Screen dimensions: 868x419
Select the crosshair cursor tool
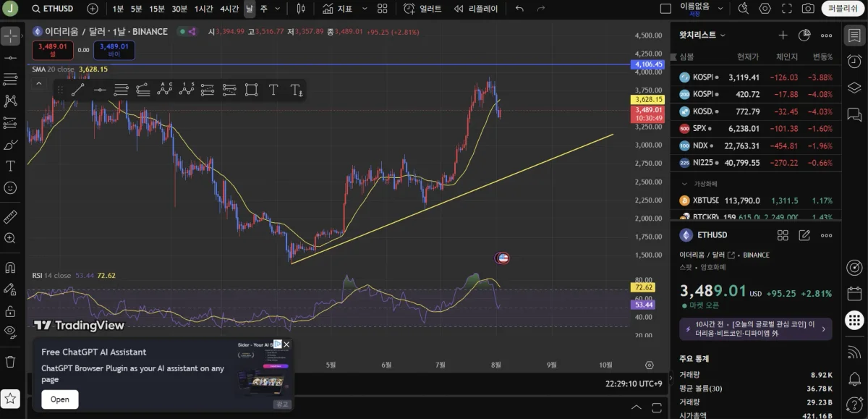pos(10,35)
